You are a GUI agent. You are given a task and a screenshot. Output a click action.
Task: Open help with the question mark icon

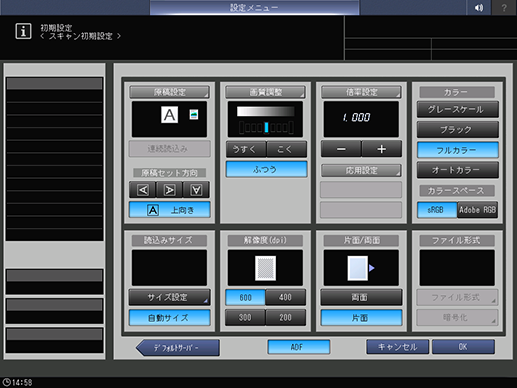[x=504, y=7]
